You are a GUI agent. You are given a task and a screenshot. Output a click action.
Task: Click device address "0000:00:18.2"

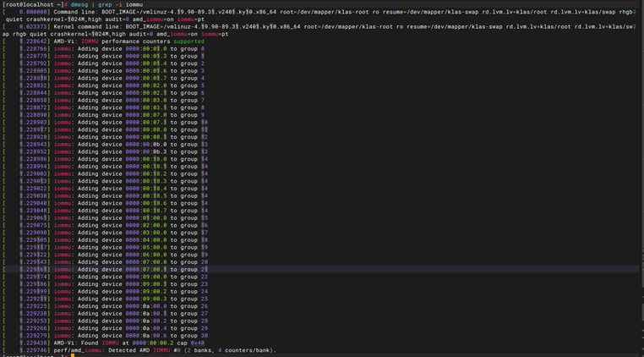click(x=146, y=174)
